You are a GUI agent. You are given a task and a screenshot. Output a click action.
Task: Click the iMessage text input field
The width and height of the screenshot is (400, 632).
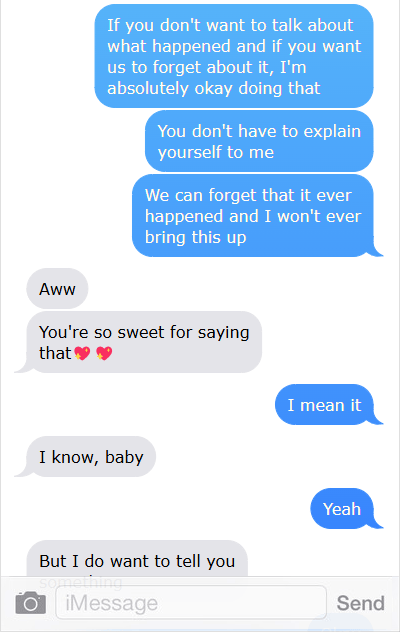tap(191, 603)
